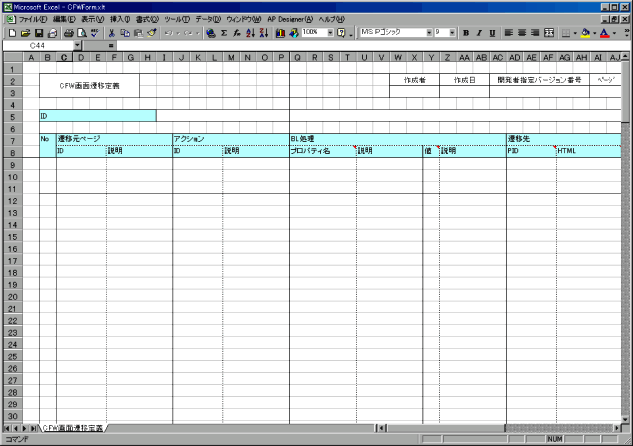
Task: Run the spelling check icon
Action: coord(95,33)
